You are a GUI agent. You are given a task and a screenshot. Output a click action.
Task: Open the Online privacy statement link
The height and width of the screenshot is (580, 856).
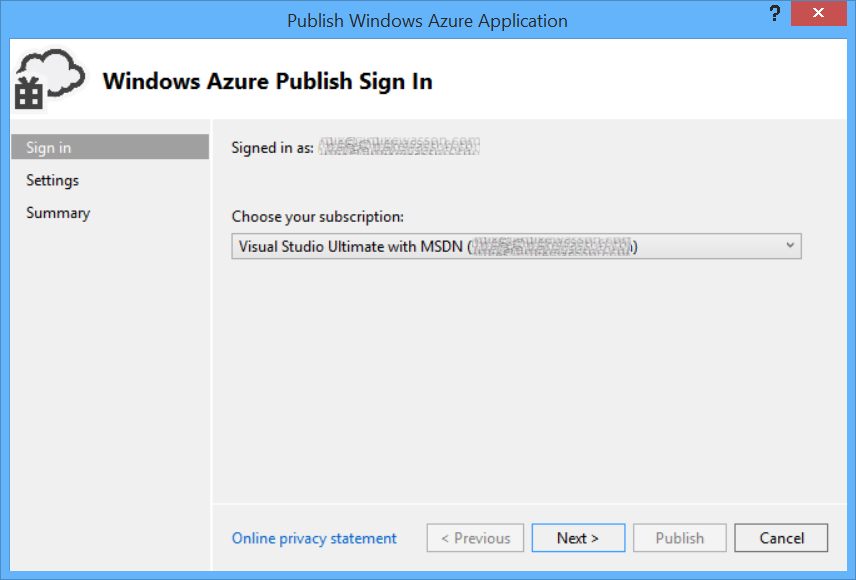pos(313,537)
